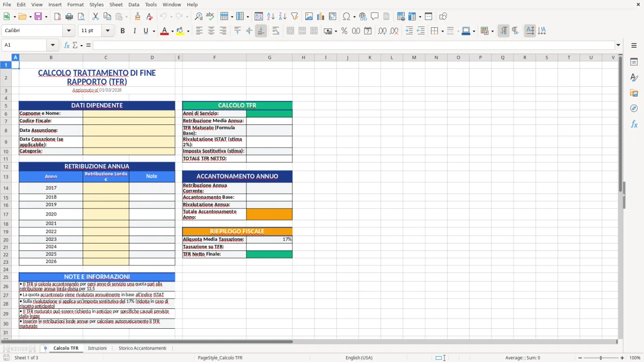Click in the formula input line
Image resolution: width=644 pixels, height=362 pixels.
point(353,45)
